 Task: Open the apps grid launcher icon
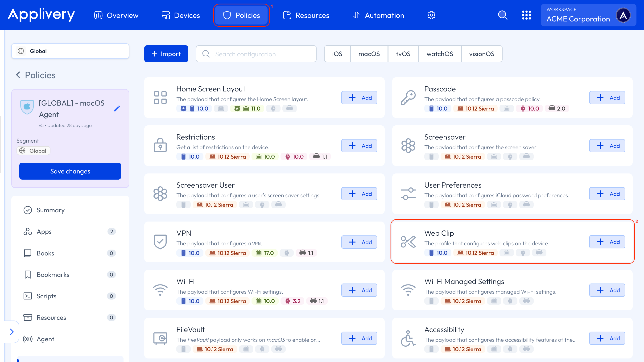tap(526, 15)
